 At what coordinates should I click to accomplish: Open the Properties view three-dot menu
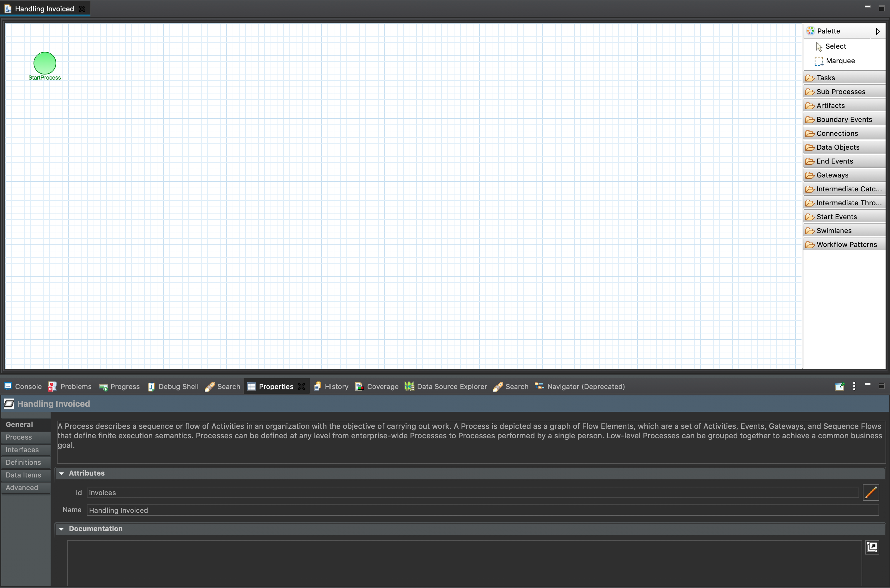point(854,386)
